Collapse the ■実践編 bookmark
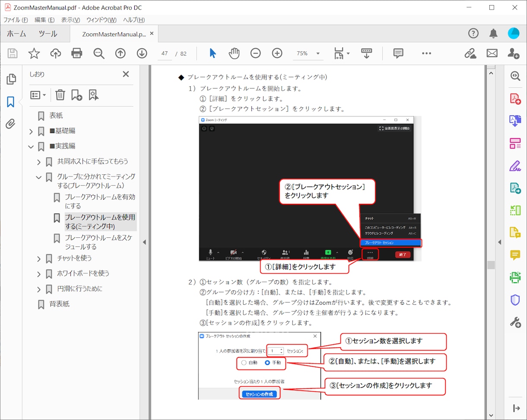The width and height of the screenshot is (527, 420). (x=31, y=146)
